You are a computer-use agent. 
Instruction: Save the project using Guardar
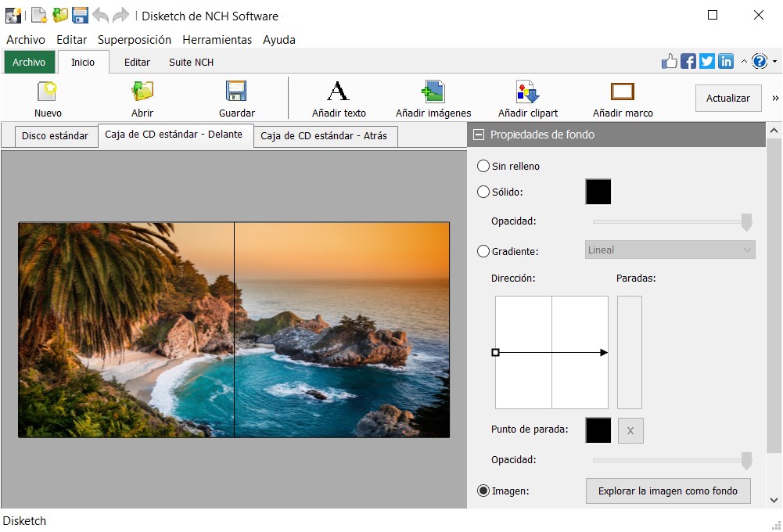[235, 95]
